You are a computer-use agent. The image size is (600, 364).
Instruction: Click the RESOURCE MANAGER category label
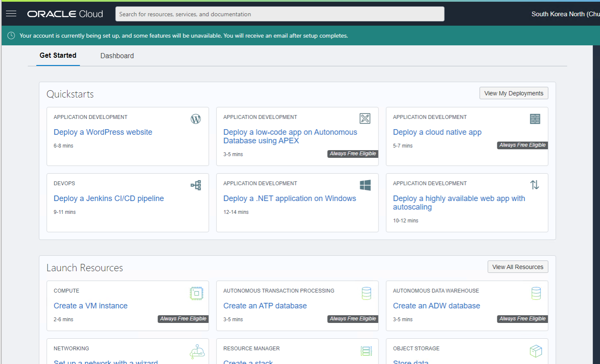click(251, 349)
